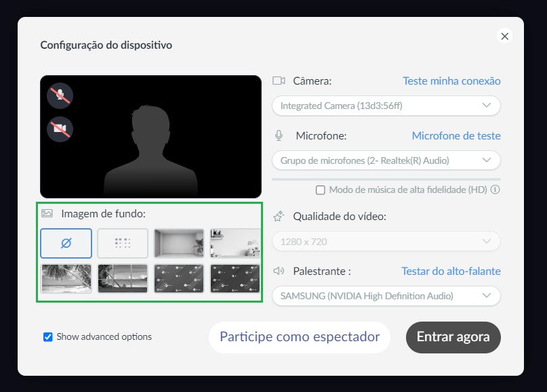
Task: Click the Configuração do dispositivo title
Action: point(106,45)
